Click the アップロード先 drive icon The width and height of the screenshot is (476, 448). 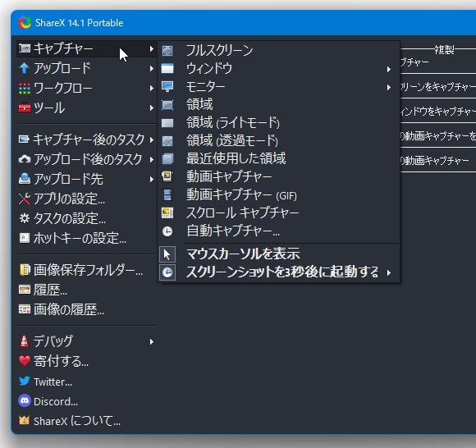point(25,179)
